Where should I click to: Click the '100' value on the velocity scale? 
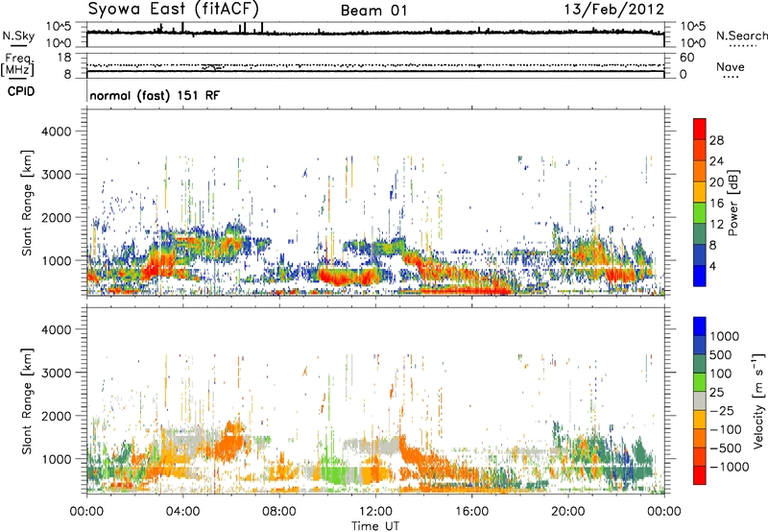point(720,374)
